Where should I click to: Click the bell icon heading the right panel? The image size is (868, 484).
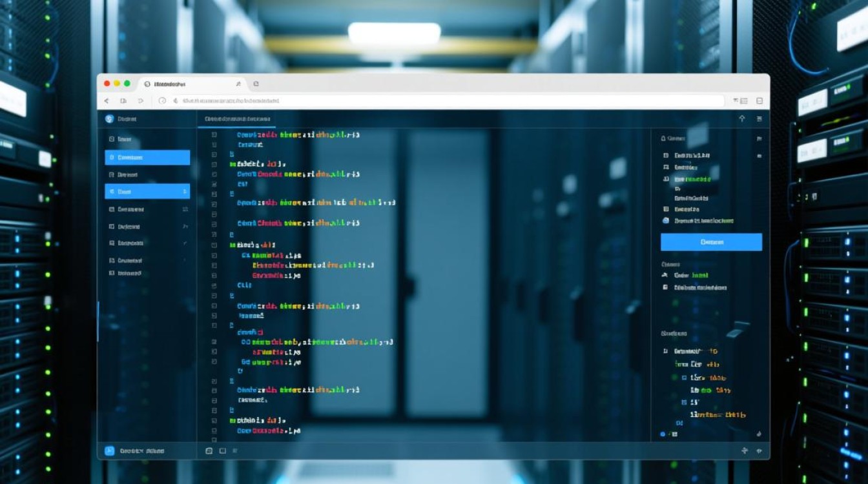663,138
